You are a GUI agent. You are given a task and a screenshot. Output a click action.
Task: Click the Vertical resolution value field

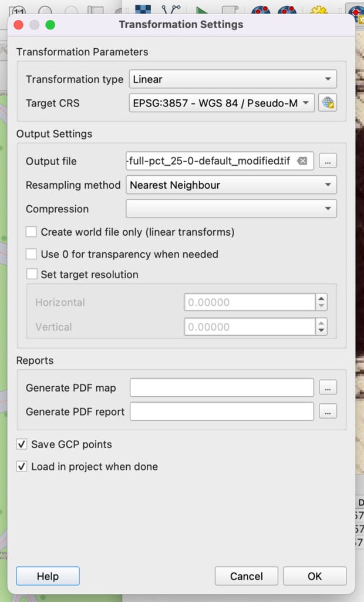(x=250, y=327)
